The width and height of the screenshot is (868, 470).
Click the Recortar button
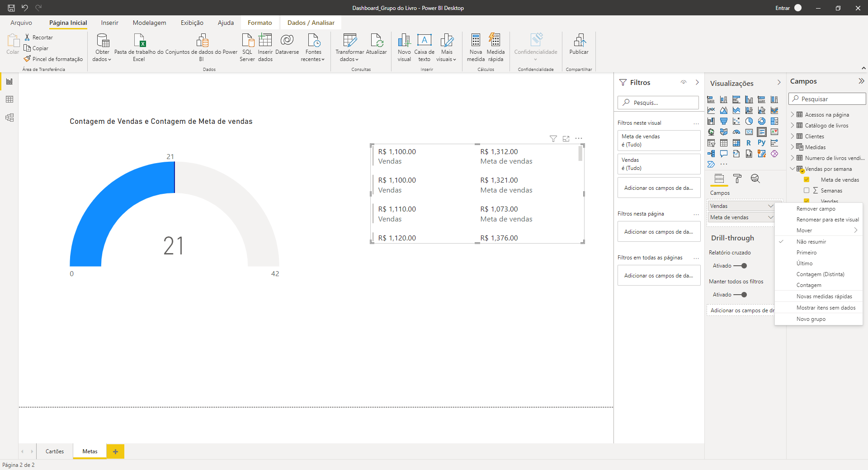(x=39, y=38)
